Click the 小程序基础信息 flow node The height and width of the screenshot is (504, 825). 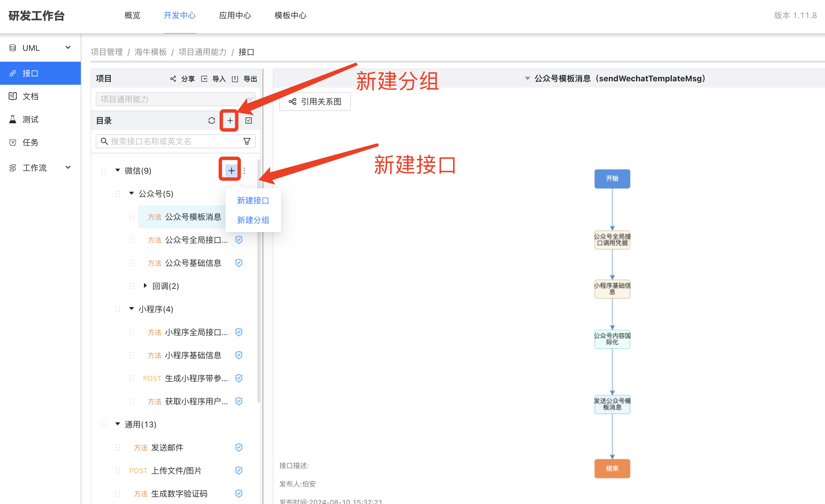[x=612, y=289]
